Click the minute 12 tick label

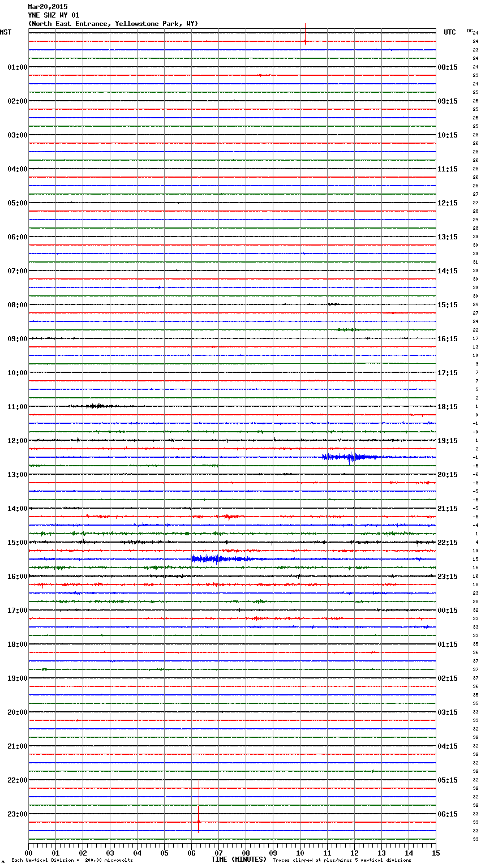click(354, 853)
